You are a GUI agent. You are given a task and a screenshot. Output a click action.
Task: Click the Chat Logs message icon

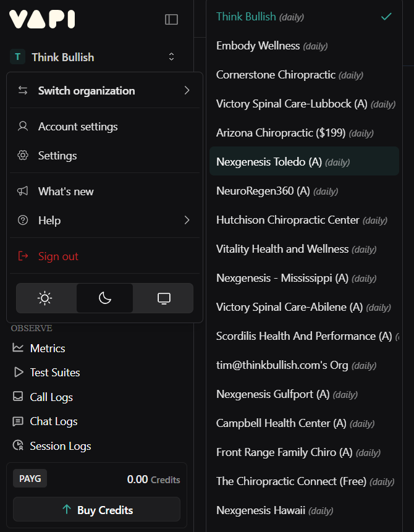click(18, 421)
